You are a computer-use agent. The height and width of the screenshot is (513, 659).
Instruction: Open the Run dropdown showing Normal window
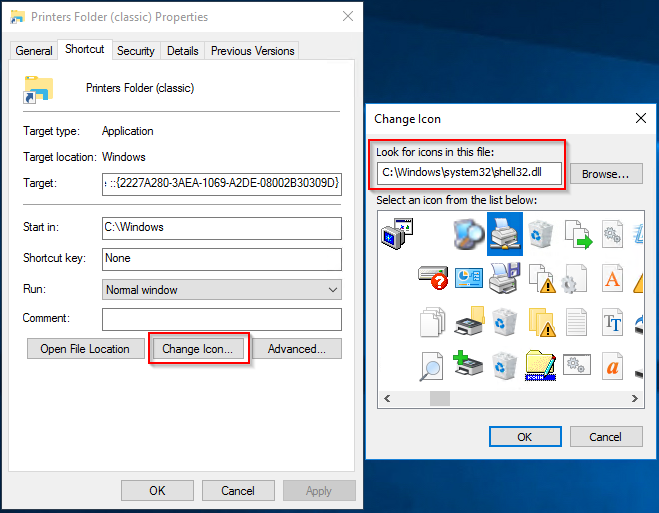click(x=221, y=289)
